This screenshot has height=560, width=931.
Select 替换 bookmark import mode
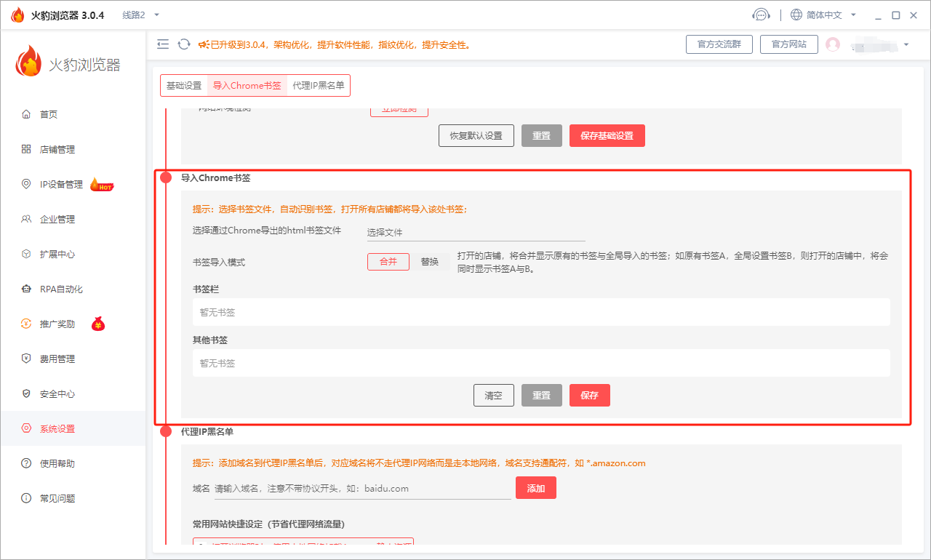(x=430, y=262)
